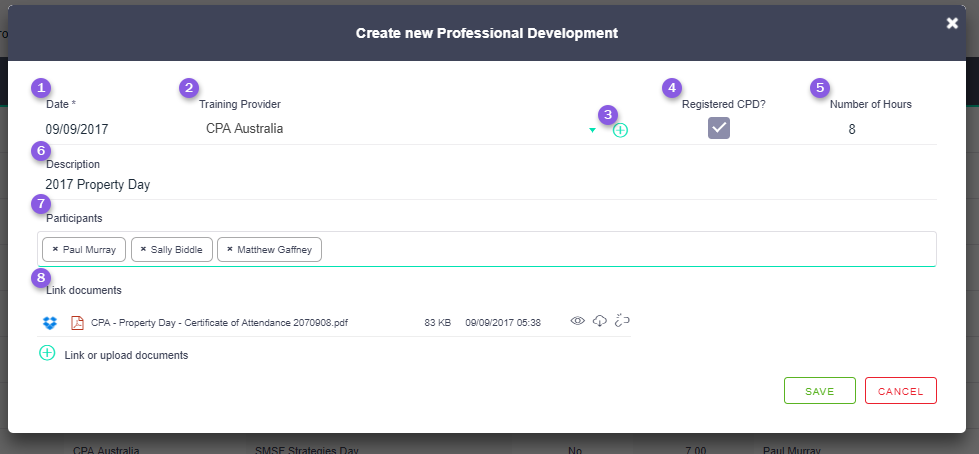Remove Paul Murray from participants
Screen dimensions: 979x454
click(x=56, y=249)
